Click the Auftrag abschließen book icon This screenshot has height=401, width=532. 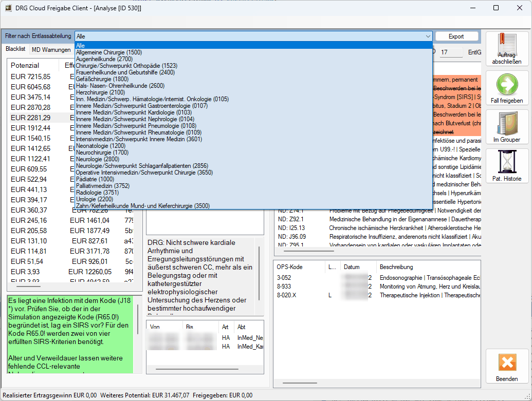point(507,43)
